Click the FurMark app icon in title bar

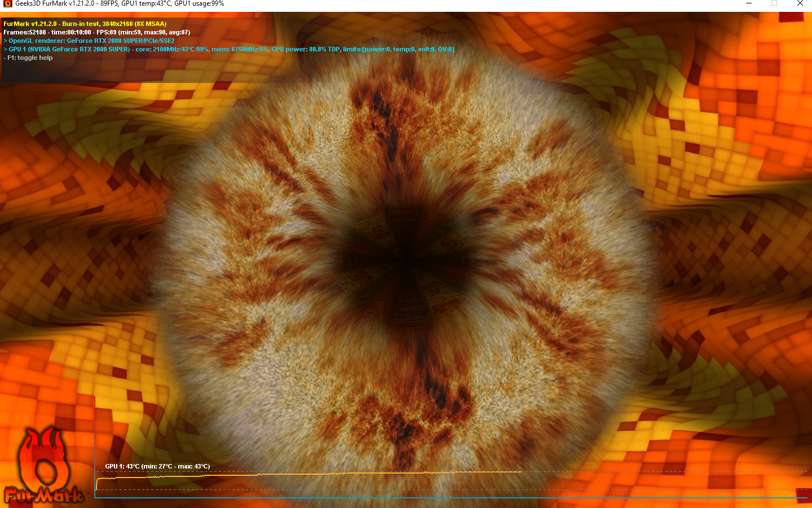tap(8, 3)
